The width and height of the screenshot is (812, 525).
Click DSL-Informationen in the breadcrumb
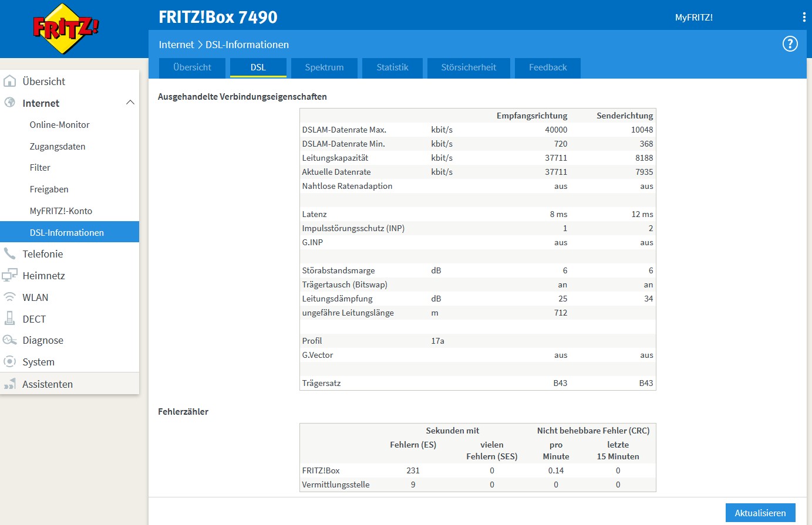(x=247, y=45)
